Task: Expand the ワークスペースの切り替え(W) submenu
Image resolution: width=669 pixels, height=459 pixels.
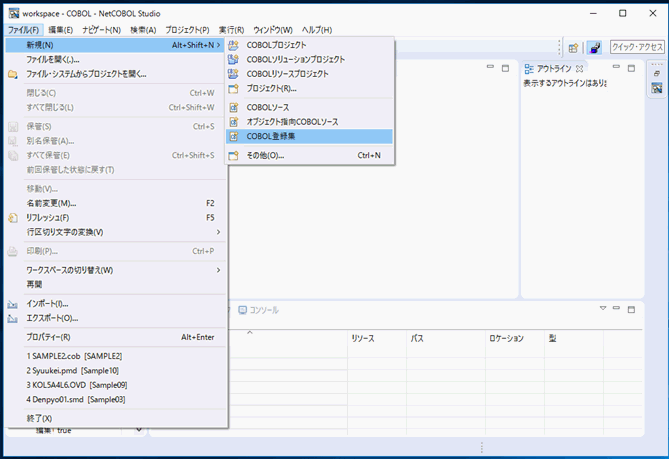Action: [x=218, y=270]
